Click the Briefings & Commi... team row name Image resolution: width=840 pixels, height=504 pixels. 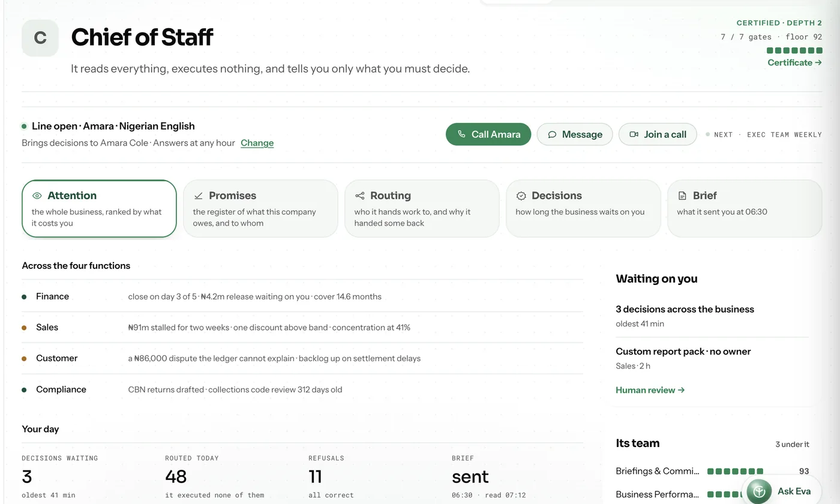pos(658,471)
